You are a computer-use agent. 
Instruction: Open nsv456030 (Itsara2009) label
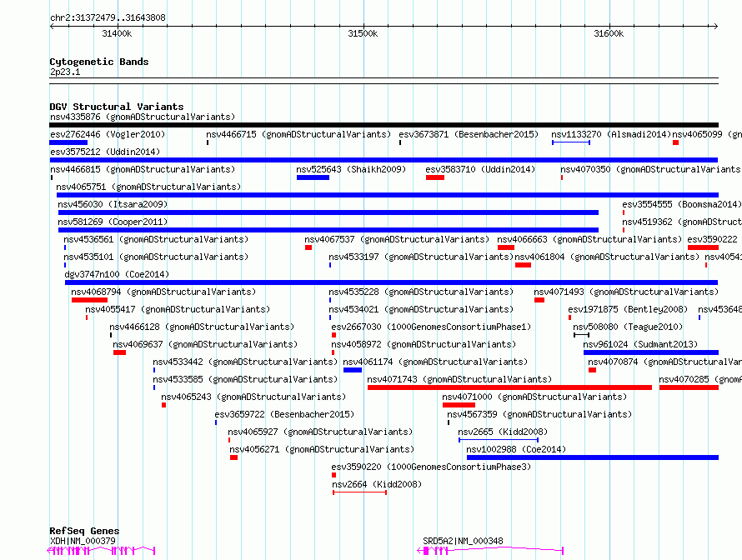[113, 204]
